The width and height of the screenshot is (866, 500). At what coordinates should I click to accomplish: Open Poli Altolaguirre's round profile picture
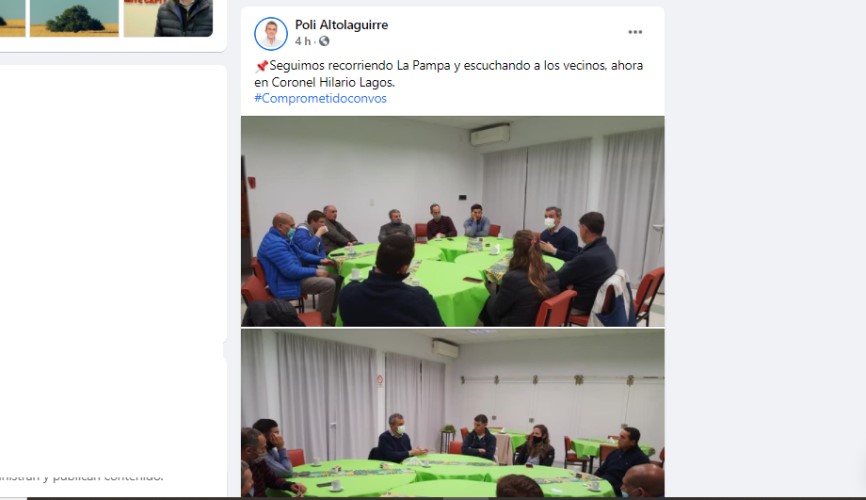click(271, 33)
